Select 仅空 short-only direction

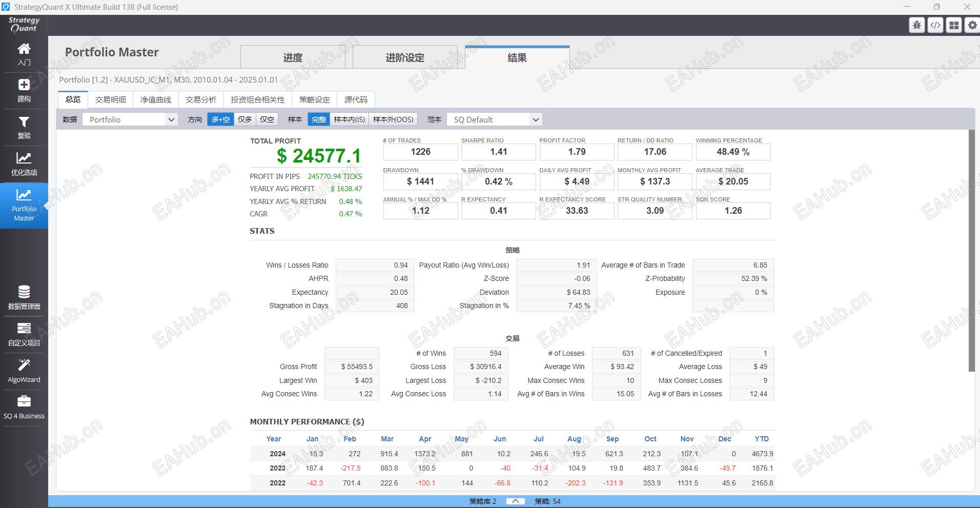(x=267, y=119)
